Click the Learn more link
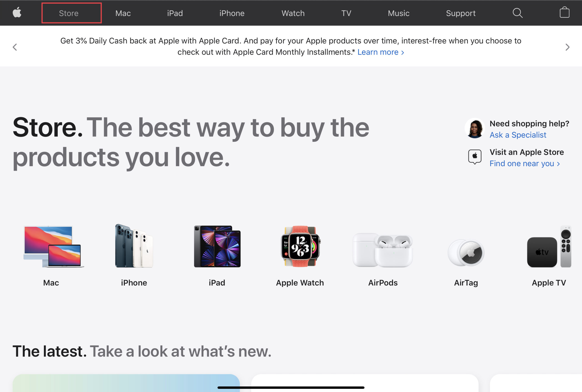582x392 pixels. pyautogui.click(x=381, y=52)
